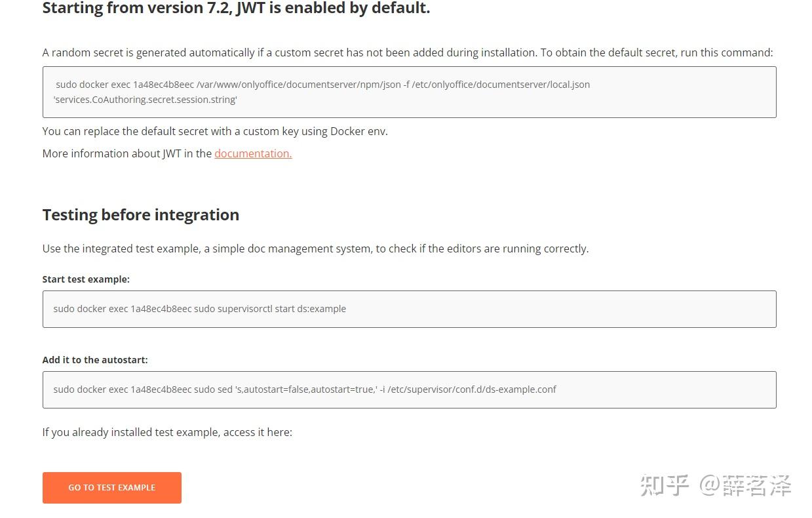The image size is (812, 518).
Task: Click the @薛茗泽 watermark username
Action: [745, 486]
